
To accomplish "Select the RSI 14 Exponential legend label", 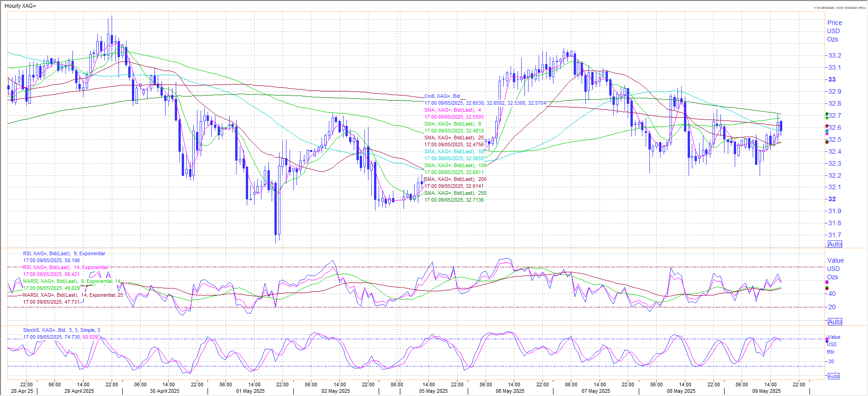I will (x=65, y=267).
